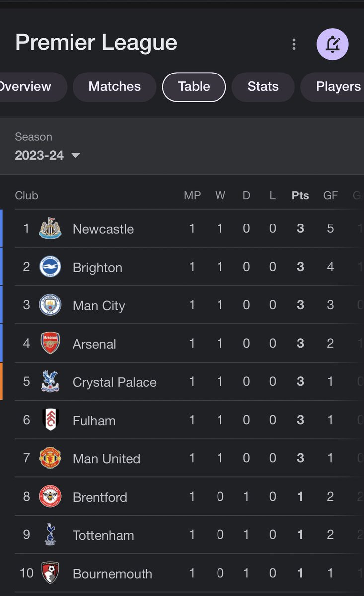Open the Season selector label
Screen dimensions: 364x596
[x=33, y=137]
